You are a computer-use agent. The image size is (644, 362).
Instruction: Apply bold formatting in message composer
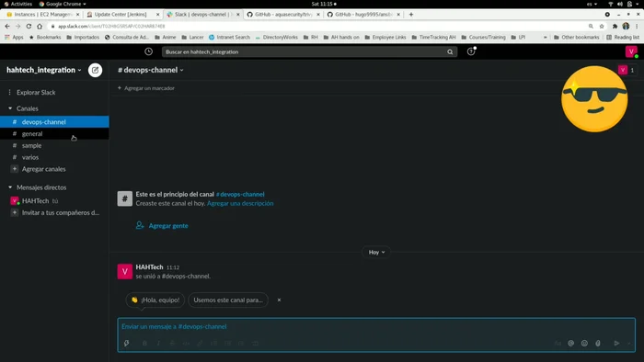(x=144, y=343)
